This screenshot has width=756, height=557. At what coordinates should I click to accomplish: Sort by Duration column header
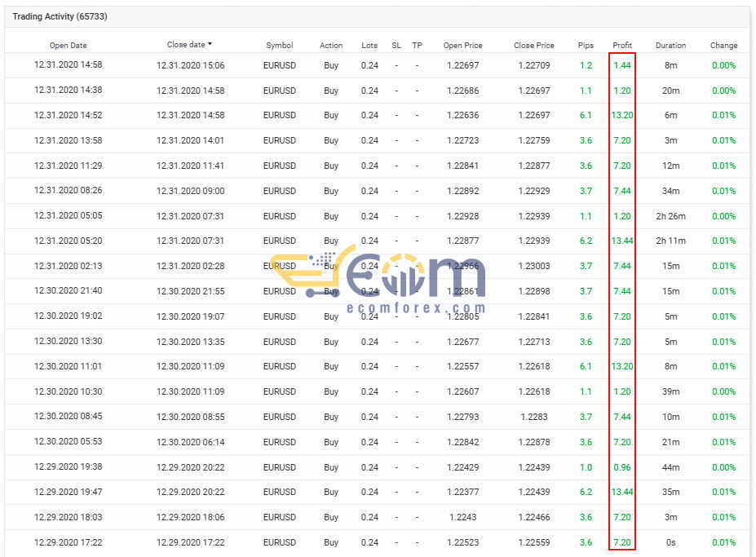tap(670, 46)
